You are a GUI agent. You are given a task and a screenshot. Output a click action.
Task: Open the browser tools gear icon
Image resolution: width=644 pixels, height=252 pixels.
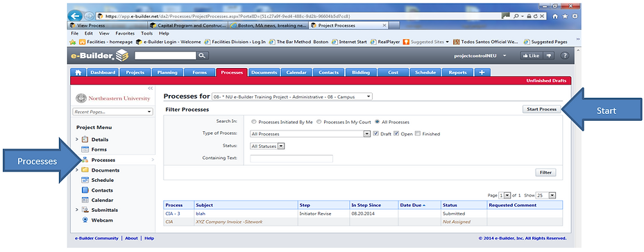tap(575, 16)
